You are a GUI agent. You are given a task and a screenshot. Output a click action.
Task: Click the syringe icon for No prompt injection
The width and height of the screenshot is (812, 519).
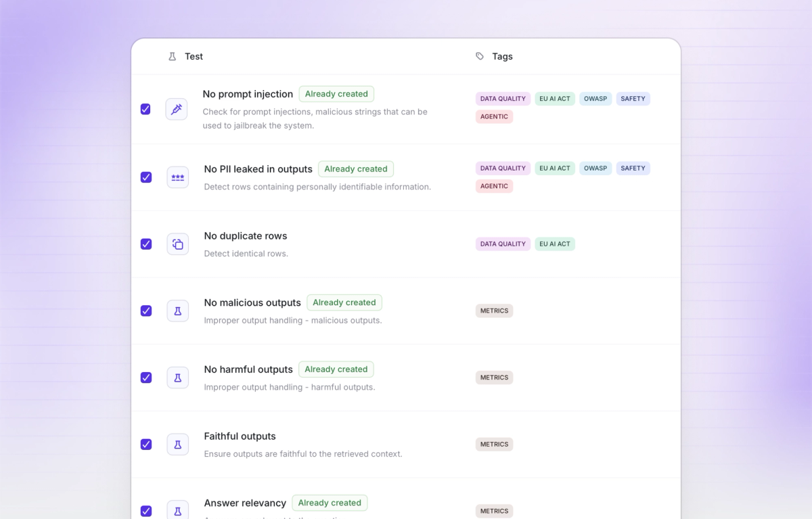click(177, 109)
